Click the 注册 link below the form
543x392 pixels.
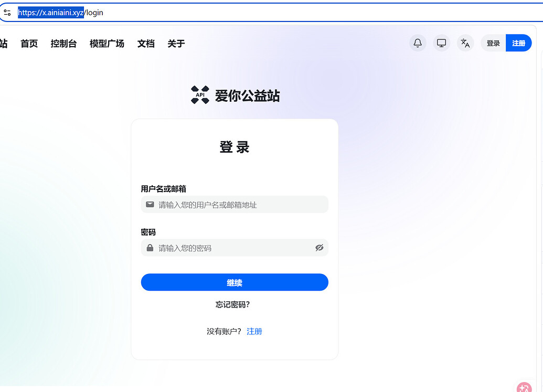(254, 332)
